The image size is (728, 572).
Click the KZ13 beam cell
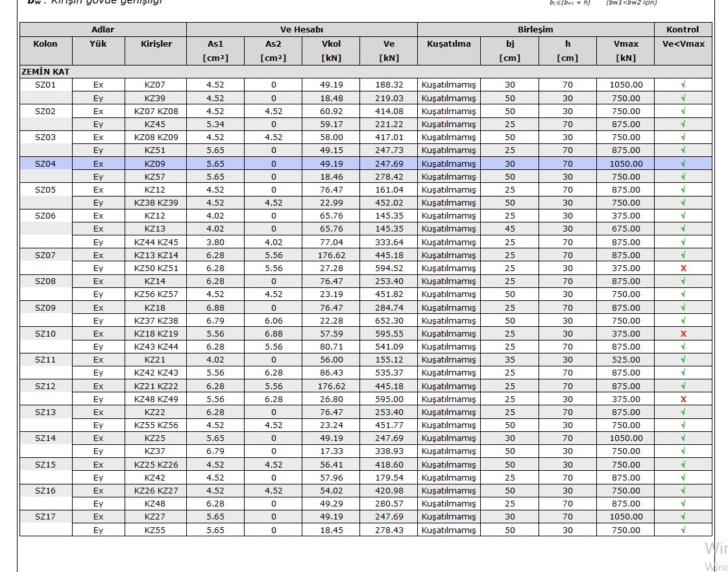tap(155, 229)
